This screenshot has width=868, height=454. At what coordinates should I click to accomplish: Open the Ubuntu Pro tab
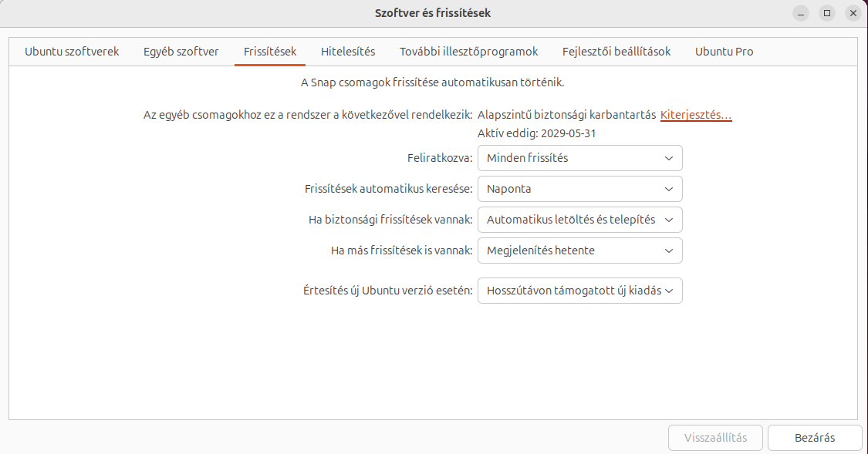pos(724,52)
